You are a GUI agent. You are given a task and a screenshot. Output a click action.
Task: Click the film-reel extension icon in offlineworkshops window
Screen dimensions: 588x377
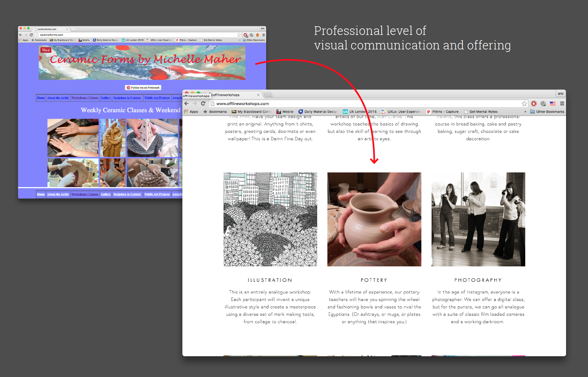tap(543, 104)
